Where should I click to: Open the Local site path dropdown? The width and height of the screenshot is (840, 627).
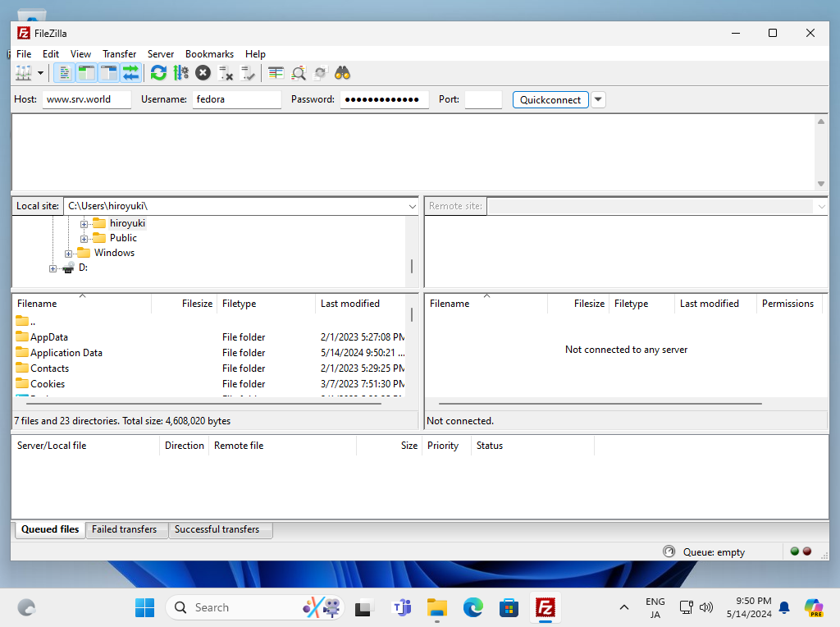click(412, 206)
